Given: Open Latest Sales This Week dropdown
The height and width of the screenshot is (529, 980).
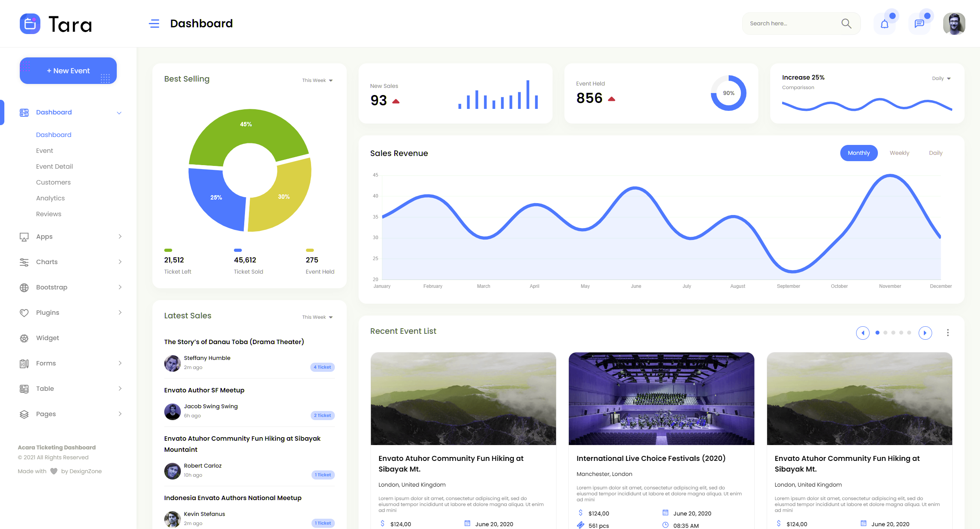Looking at the screenshot, I should [x=317, y=317].
